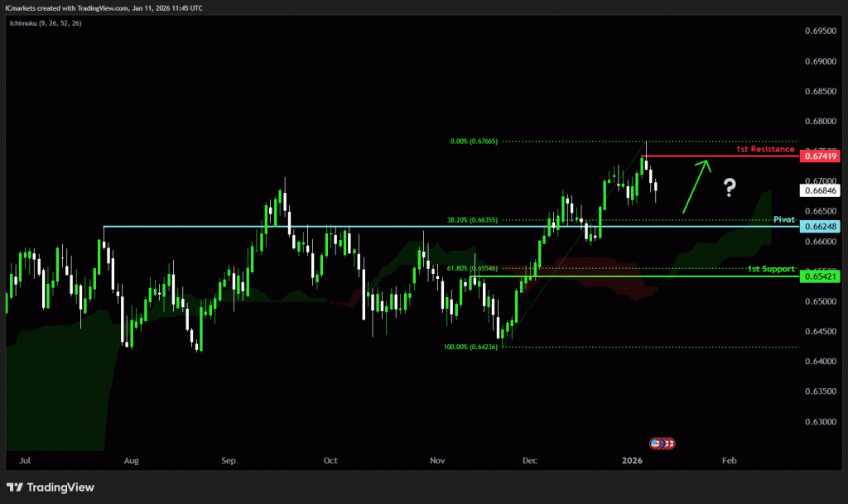Click the green 0.65421 support price tag

click(821, 276)
